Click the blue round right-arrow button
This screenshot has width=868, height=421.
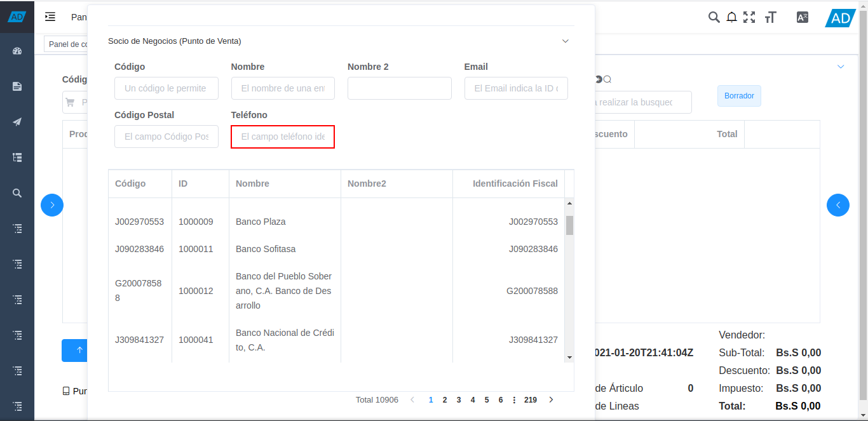point(52,205)
